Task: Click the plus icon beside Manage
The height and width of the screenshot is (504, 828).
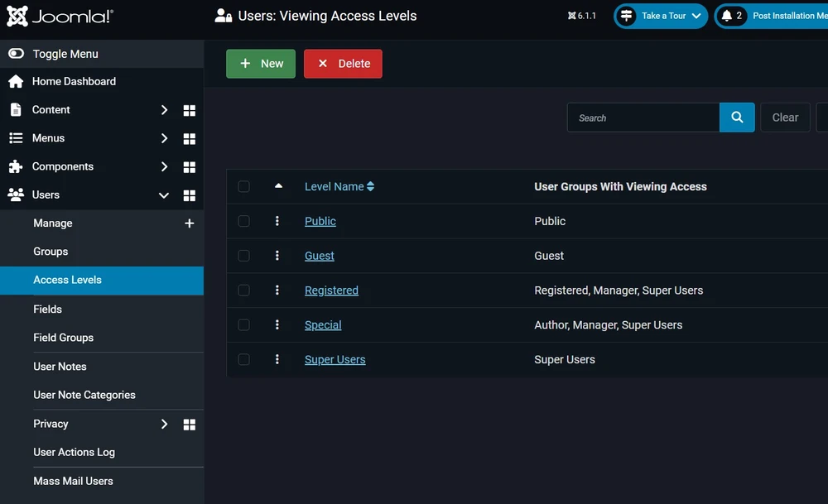Action: point(189,223)
